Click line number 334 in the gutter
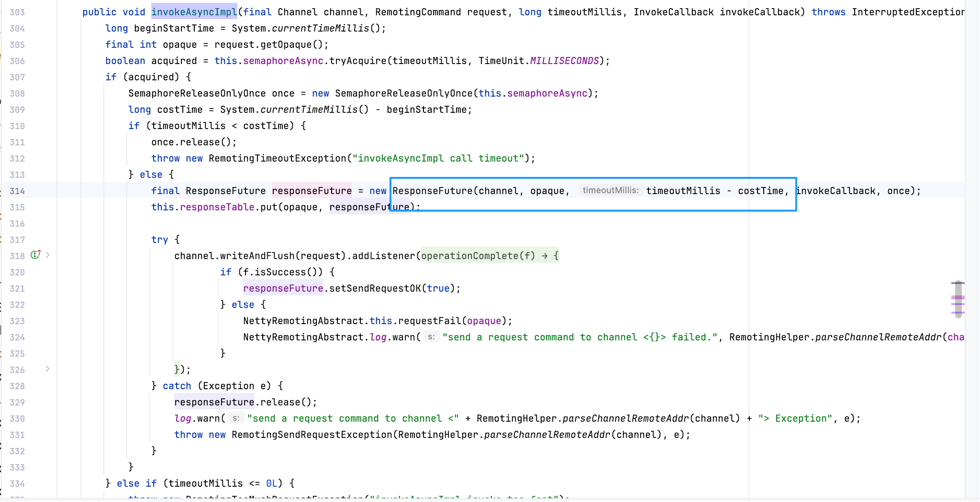Viewport: 980px width, 502px height. pos(17,484)
